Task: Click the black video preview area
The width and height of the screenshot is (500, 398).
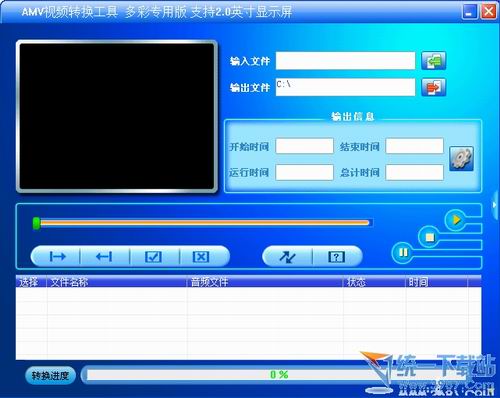Action: click(x=117, y=117)
